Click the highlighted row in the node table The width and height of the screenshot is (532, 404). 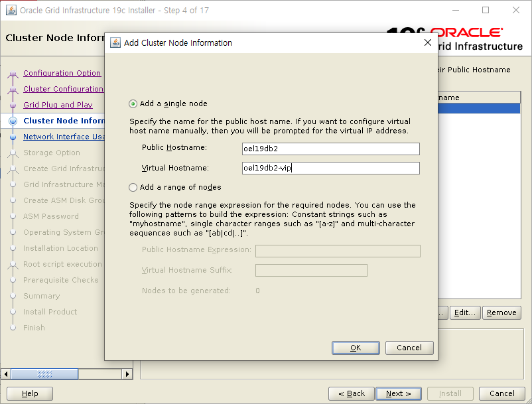[479, 108]
